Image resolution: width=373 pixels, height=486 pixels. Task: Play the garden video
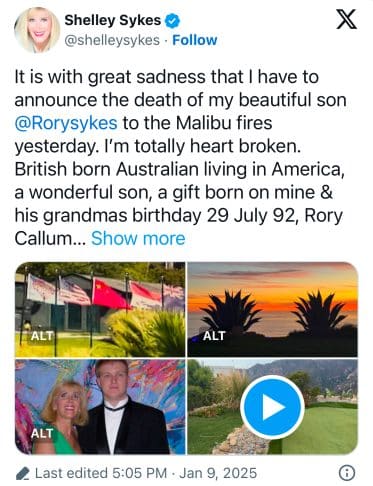click(x=272, y=407)
